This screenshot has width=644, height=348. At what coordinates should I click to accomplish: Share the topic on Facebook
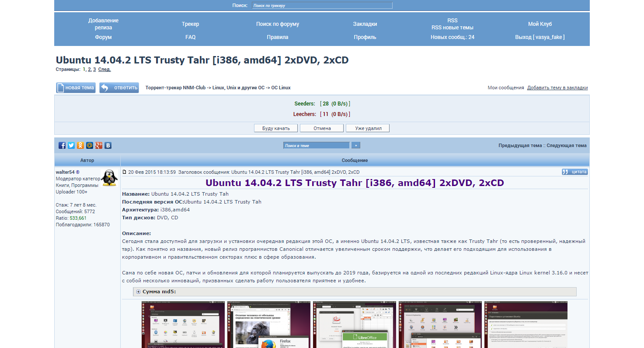pos(62,145)
